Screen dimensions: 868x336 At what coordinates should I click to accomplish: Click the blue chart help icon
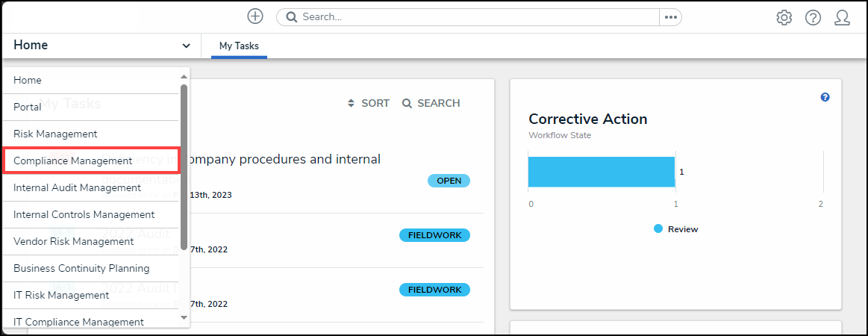click(825, 97)
